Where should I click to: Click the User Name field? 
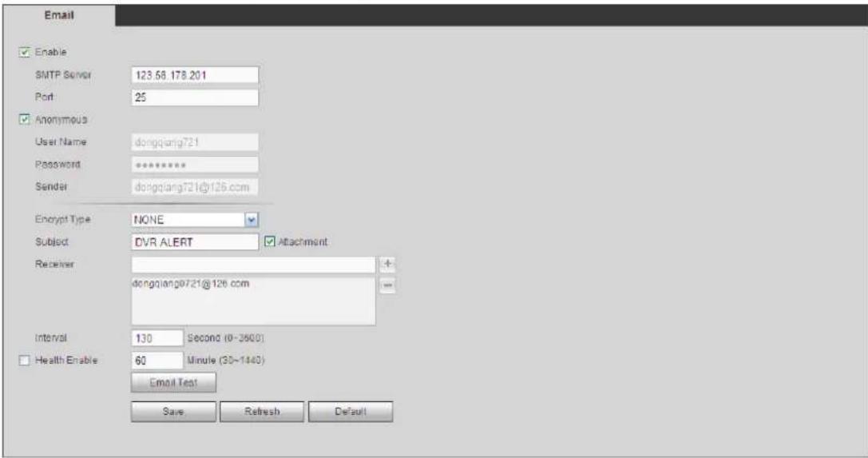point(195,142)
